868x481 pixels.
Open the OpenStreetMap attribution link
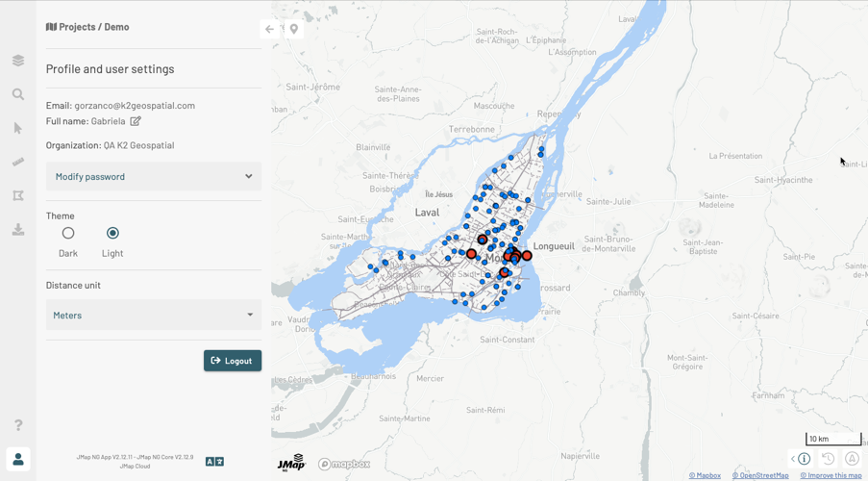(760, 475)
